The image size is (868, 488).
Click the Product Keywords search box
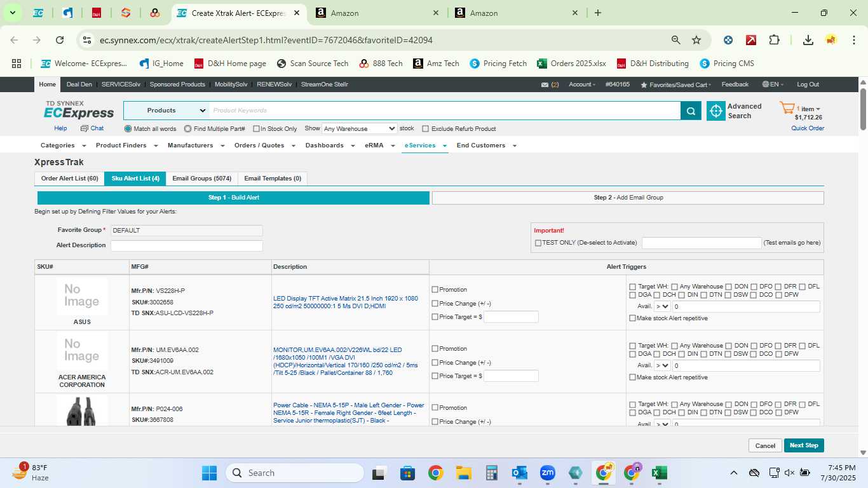point(445,111)
